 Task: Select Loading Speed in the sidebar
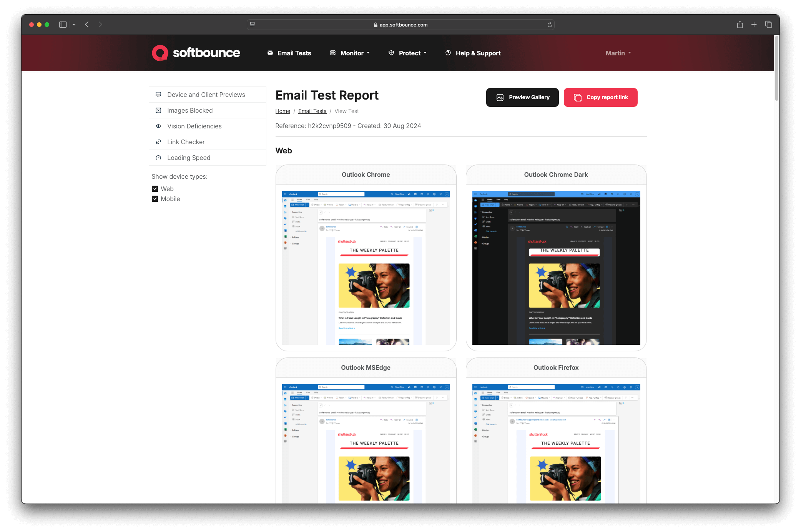[208, 158]
